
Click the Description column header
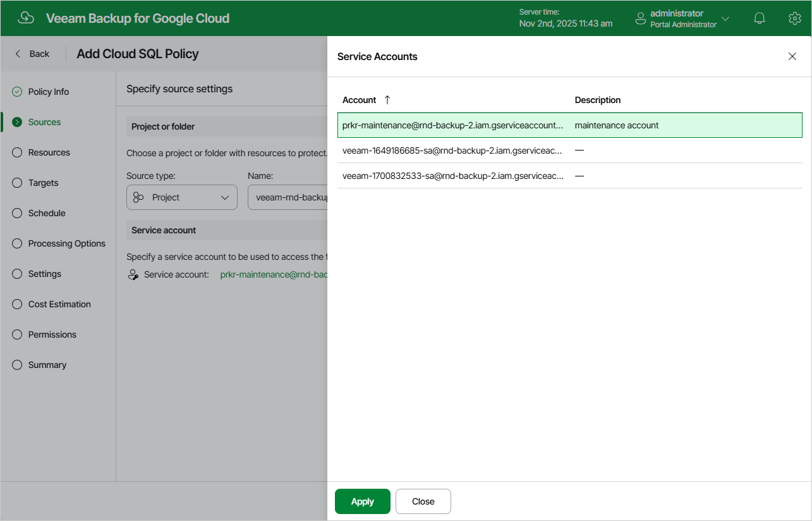(x=598, y=100)
